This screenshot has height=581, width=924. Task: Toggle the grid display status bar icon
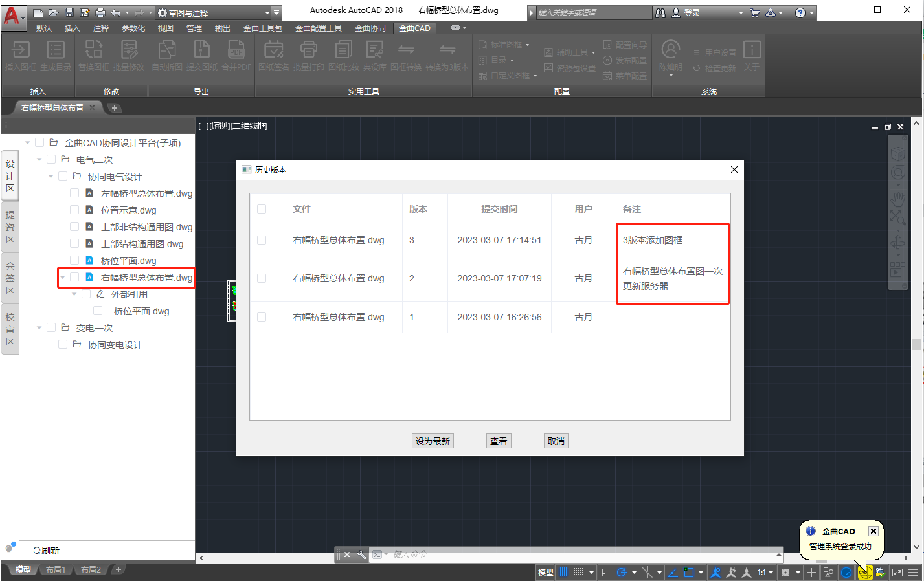[563, 573]
